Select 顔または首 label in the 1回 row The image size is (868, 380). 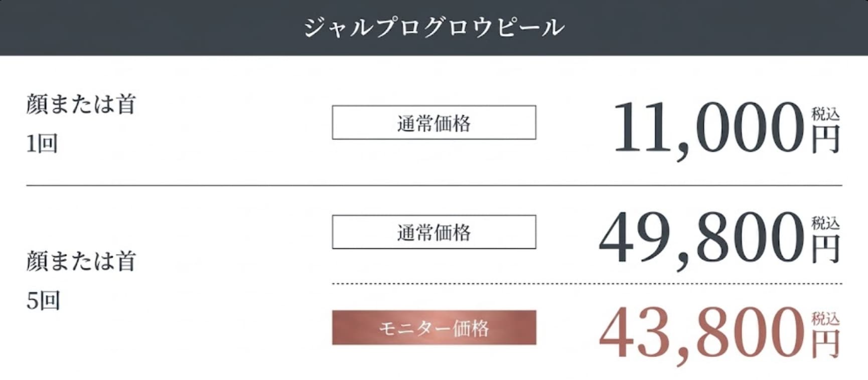(81, 104)
